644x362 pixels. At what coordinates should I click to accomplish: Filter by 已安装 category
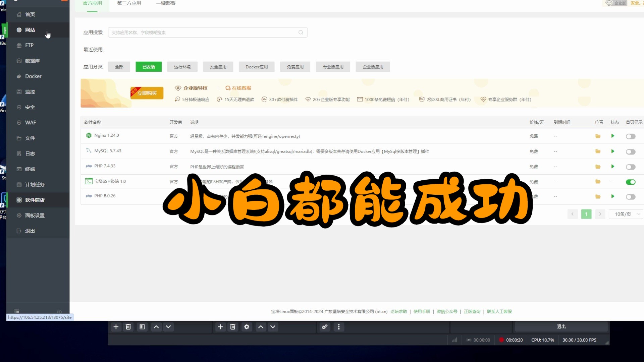pyautogui.click(x=149, y=67)
